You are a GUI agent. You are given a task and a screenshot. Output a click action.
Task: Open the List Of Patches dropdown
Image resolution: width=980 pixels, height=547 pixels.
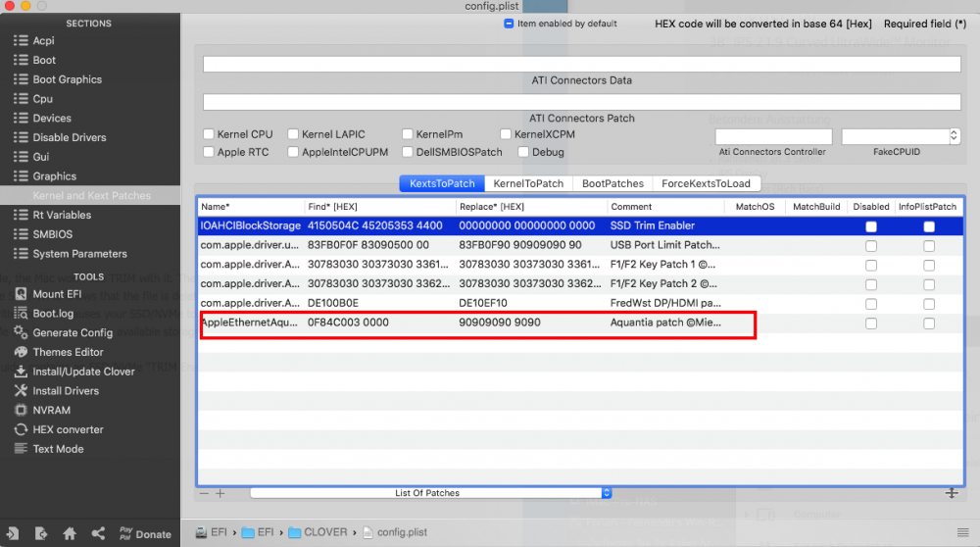[430, 493]
